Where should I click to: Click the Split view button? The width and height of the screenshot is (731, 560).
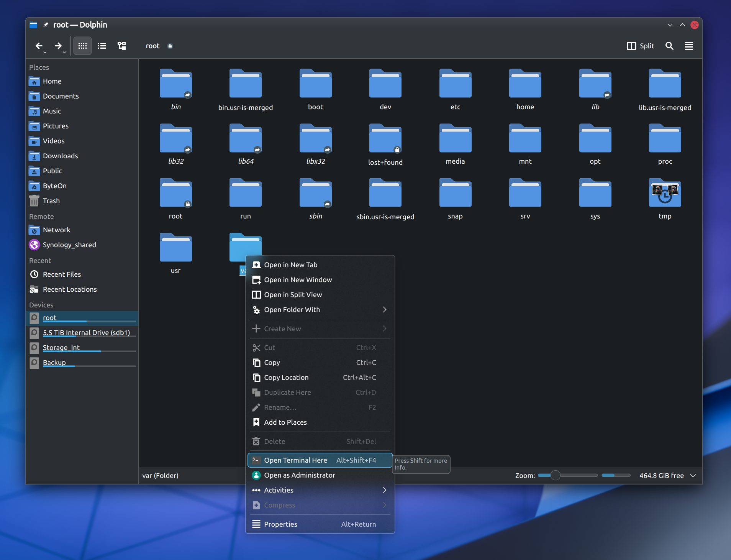point(640,46)
